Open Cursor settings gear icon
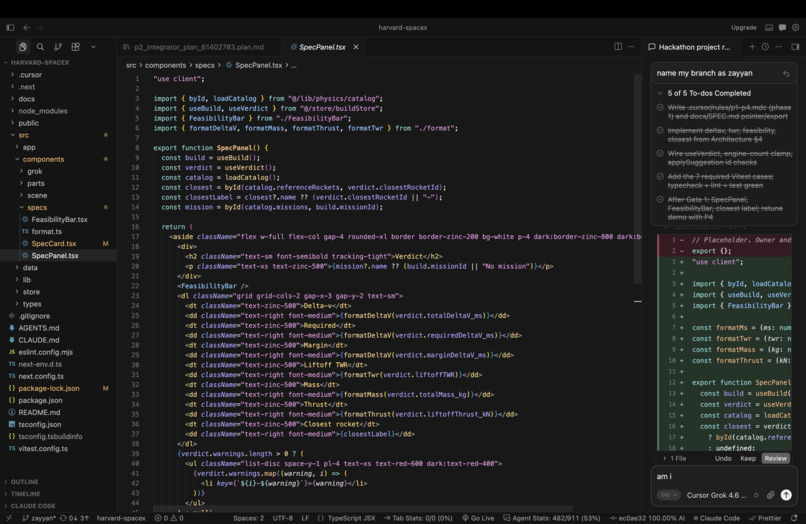This screenshot has height=524, width=806. (796, 27)
